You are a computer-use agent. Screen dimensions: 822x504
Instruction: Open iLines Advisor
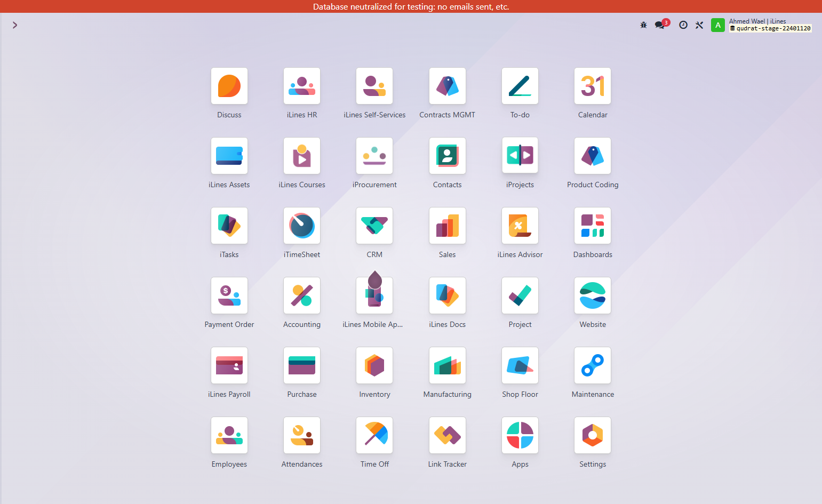520,226
